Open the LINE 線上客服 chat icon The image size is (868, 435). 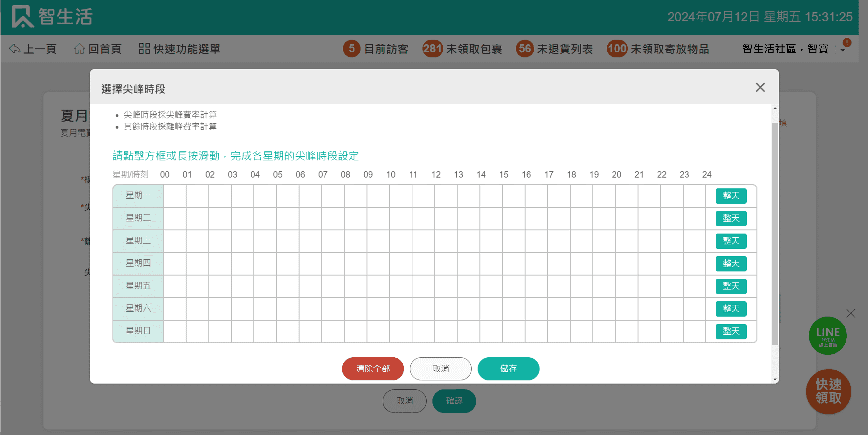pos(828,336)
